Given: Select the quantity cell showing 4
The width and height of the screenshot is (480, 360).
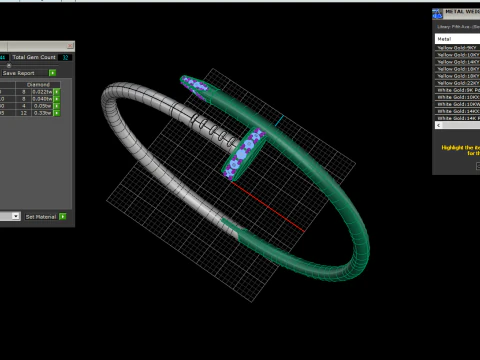Looking at the screenshot, I should 24,106.
